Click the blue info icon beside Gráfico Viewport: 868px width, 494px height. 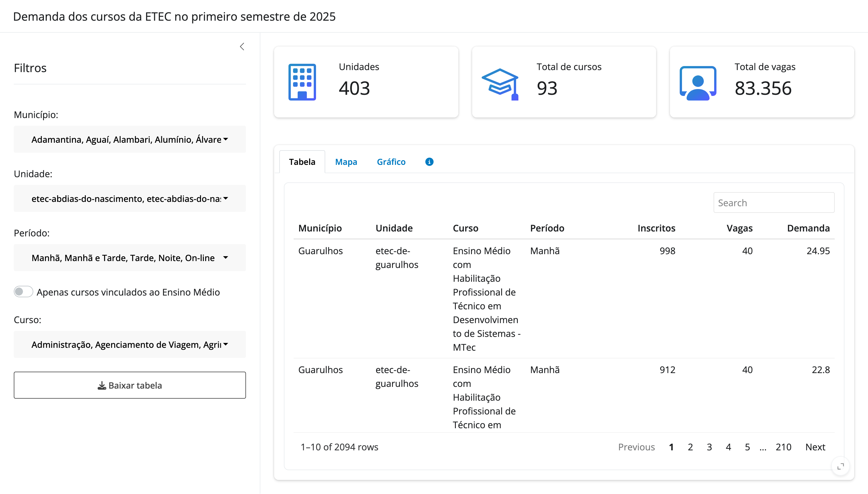point(429,162)
